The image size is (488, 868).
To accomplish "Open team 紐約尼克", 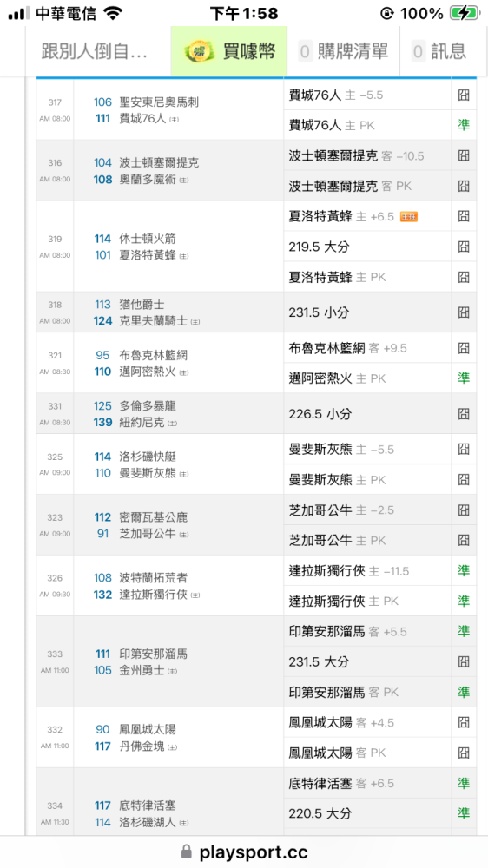I will coord(142,423).
